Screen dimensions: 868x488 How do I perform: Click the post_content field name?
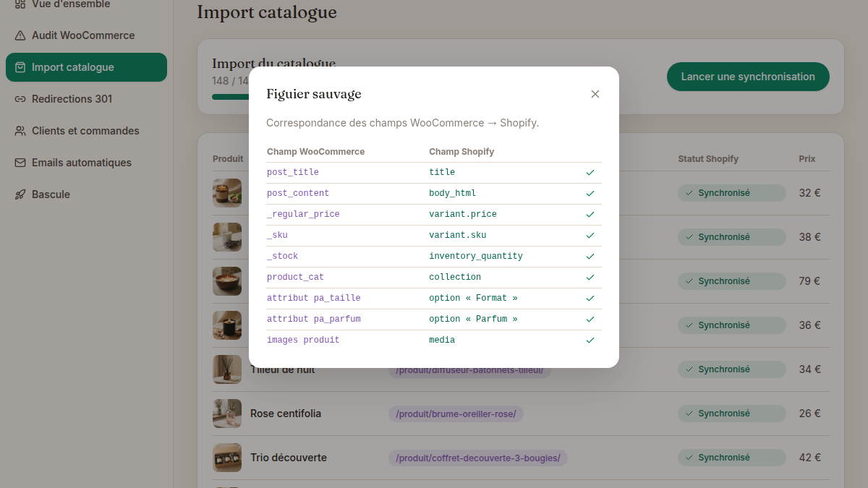[x=298, y=194]
